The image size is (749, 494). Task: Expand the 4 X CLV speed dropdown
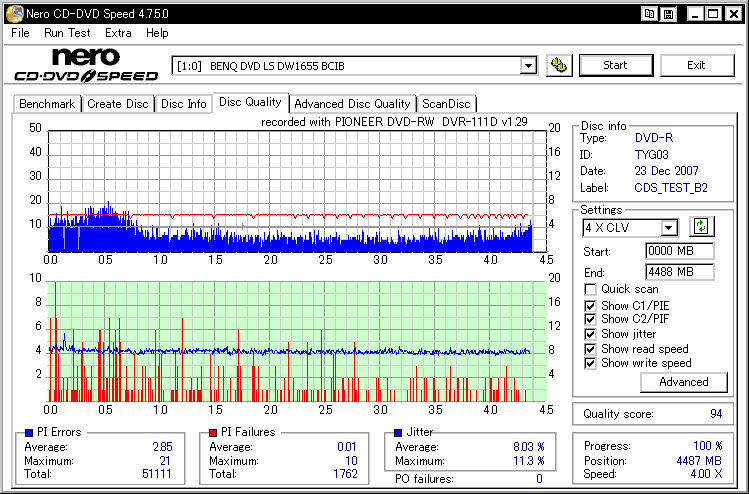(669, 228)
